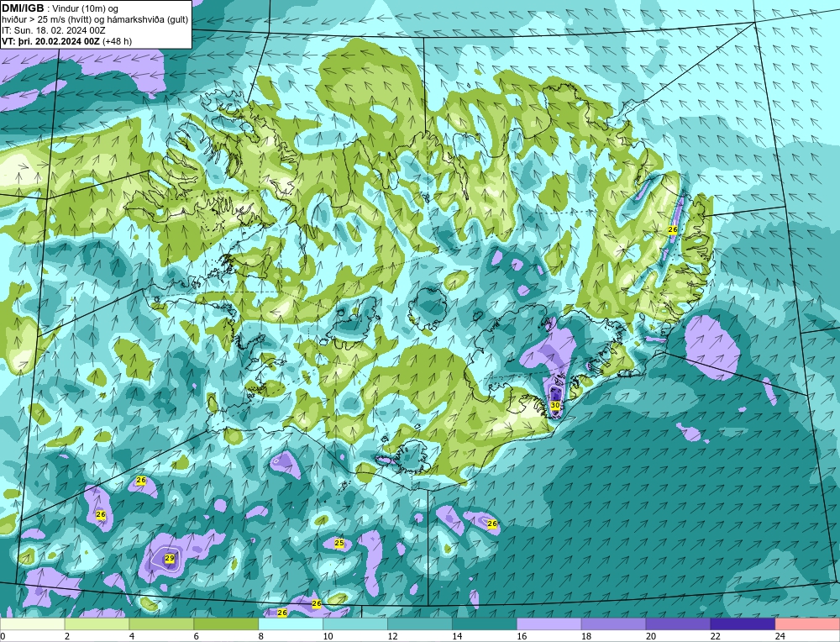This screenshot has height=642, width=840.
Task: Click the yellow 25 max gust label
Action: click(x=339, y=543)
